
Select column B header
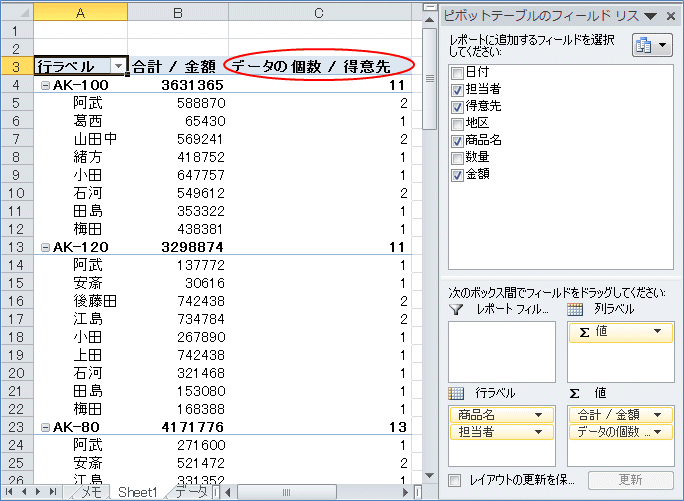coord(178,13)
